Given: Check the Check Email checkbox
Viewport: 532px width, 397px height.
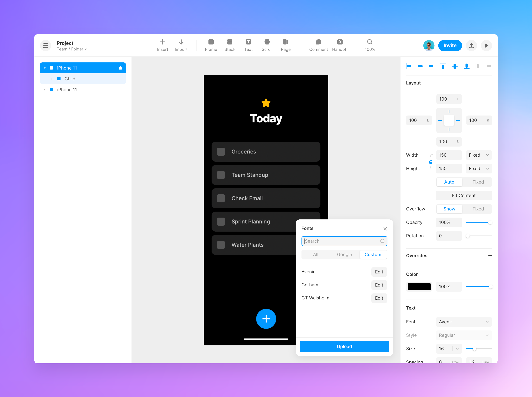Looking at the screenshot, I should tap(221, 198).
